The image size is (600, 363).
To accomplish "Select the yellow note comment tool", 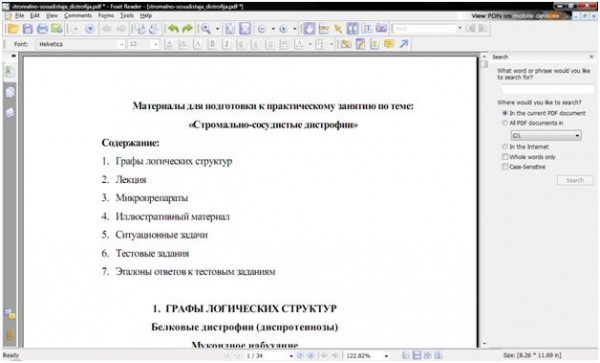I will point(389,44).
